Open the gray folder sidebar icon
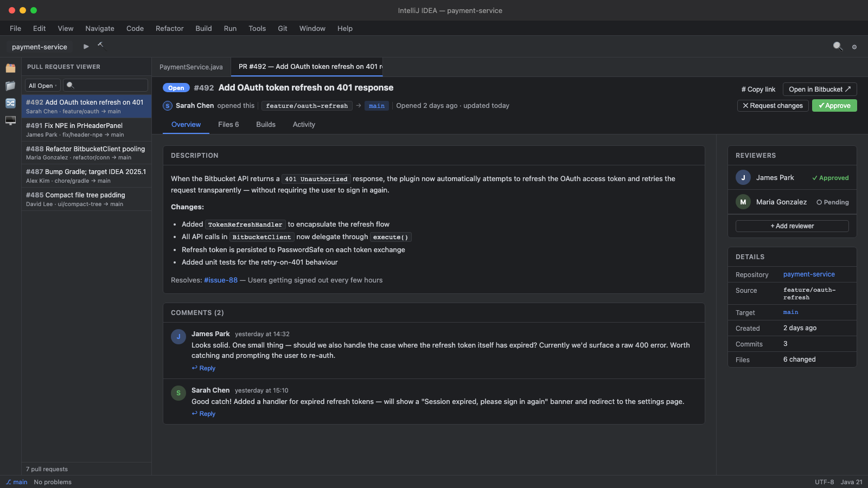The width and height of the screenshot is (868, 488). [x=10, y=86]
